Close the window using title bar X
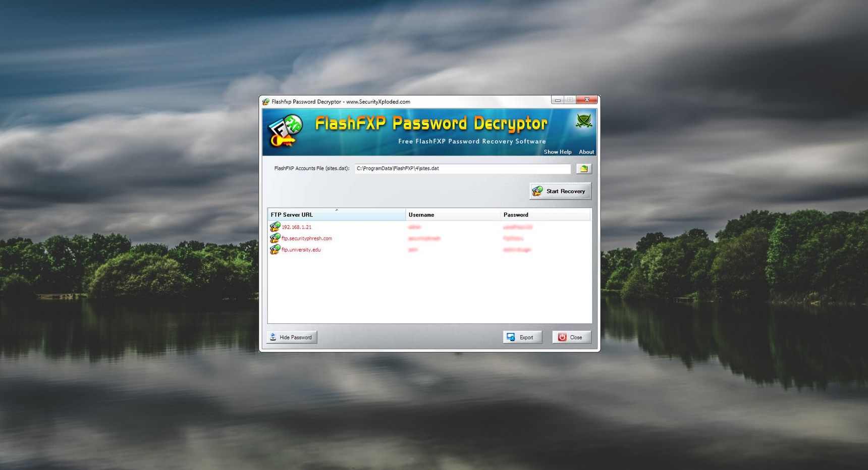This screenshot has height=470, width=868. (x=586, y=99)
